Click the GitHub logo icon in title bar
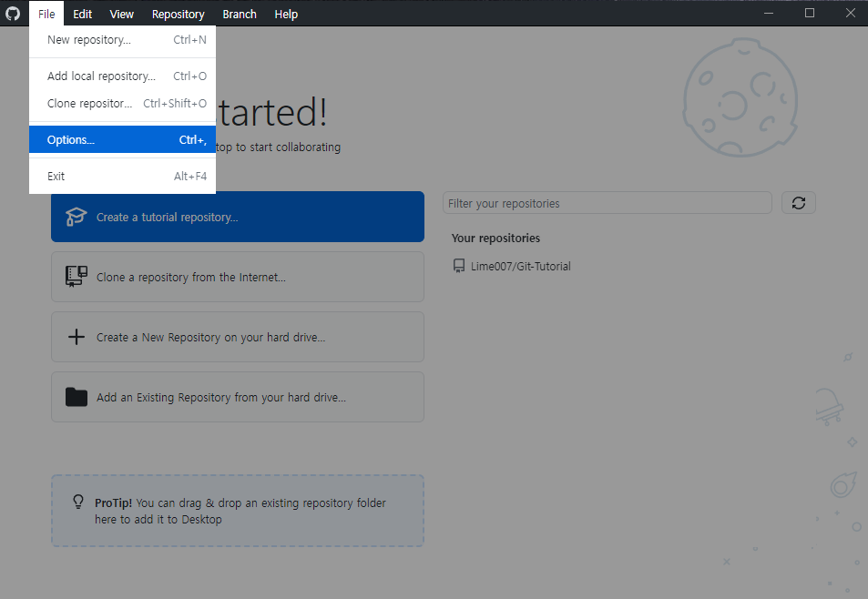Image resolution: width=868 pixels, height=599 pixels. (13, 14)
